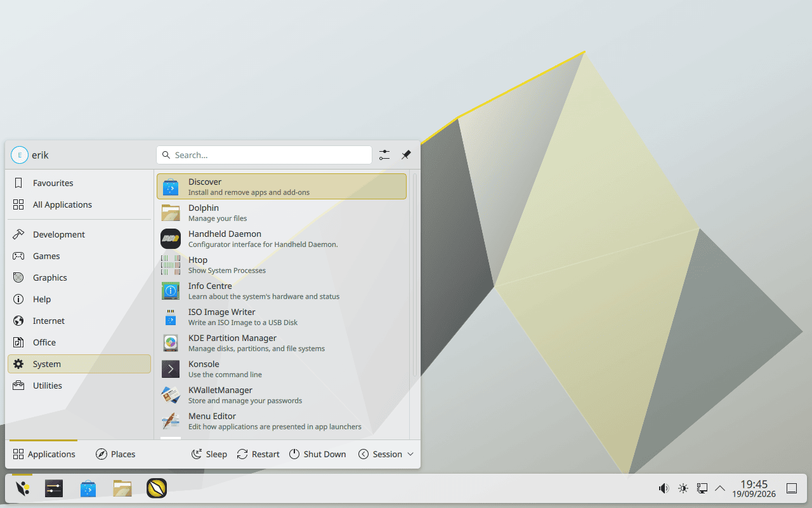Screen dimensions: 812x508
Task: Switch to the Places tab
Action: pos(115,454)
